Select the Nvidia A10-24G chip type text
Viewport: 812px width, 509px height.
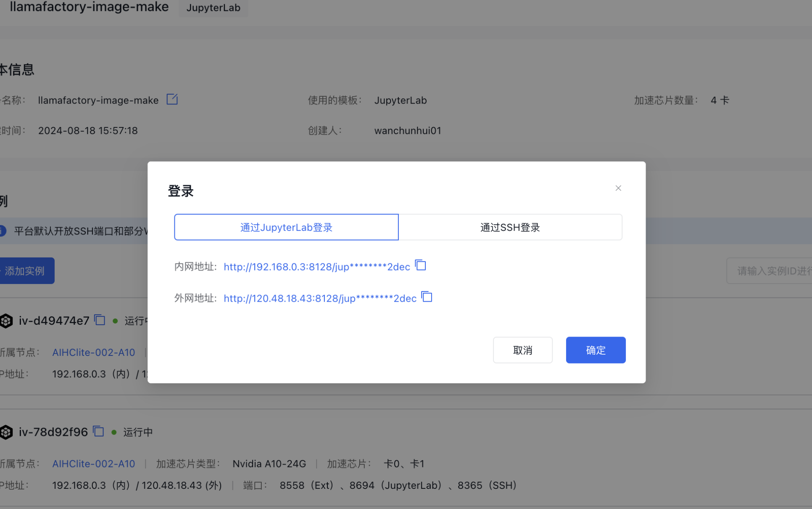(x=269, y=464)
